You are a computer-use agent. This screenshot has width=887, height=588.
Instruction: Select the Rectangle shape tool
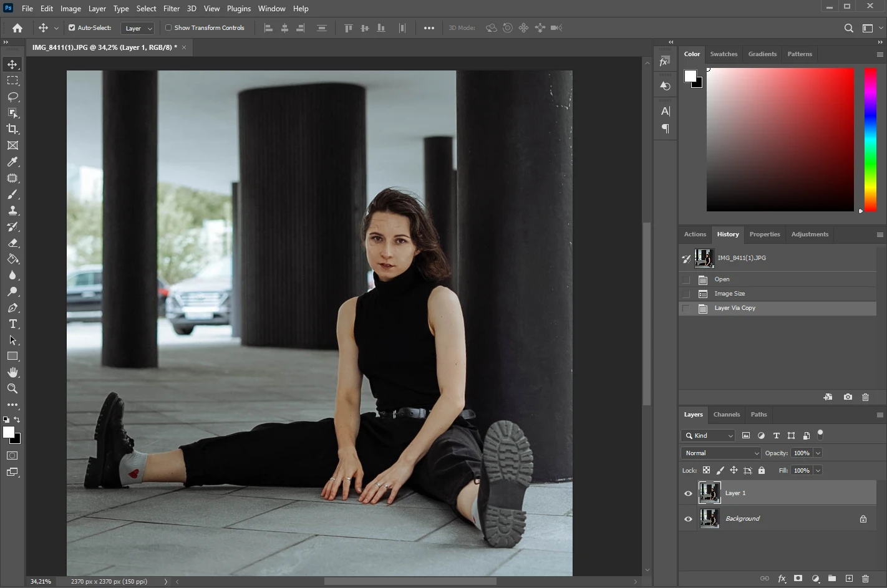point(12,356)
